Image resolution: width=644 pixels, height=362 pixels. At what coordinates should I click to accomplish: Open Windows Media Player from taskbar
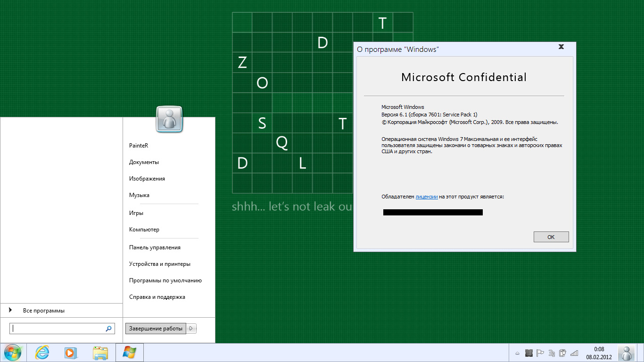[70, 353]
